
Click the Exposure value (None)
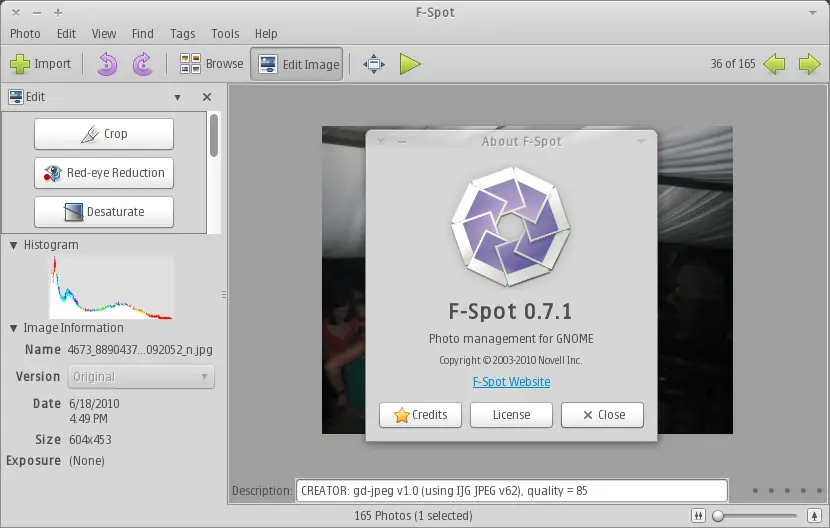pyautogui.click(x=87, y=461)
